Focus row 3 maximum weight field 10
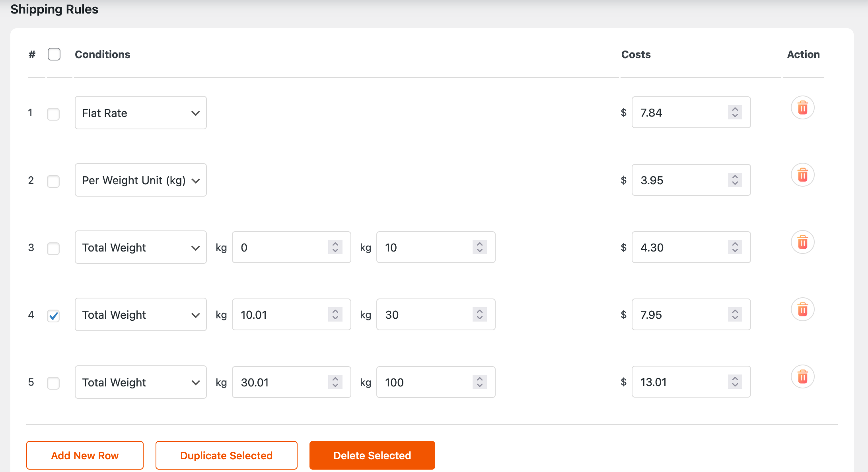The width and height of the screenshot is (868, 472). 436,247
